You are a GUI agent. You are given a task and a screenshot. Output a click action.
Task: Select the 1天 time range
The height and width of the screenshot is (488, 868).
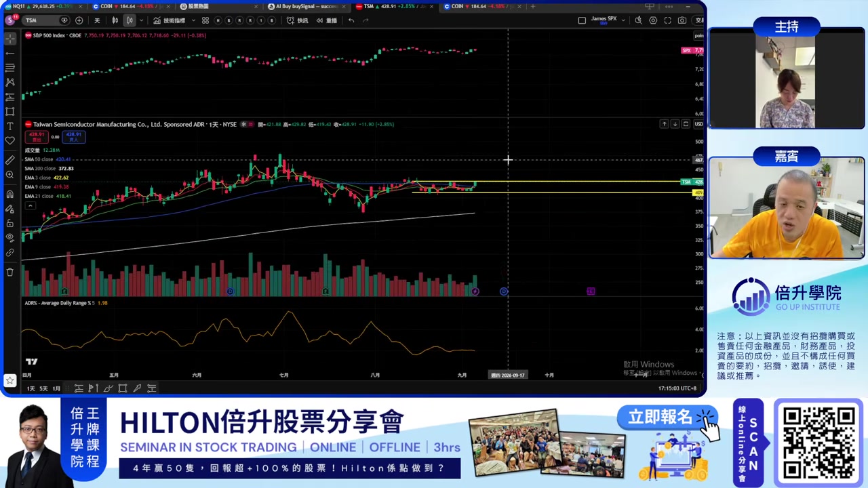31,388
